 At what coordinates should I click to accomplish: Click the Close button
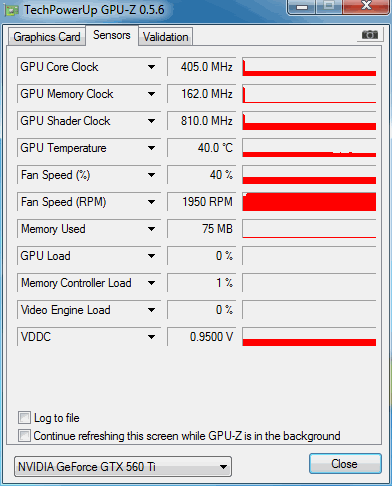click(x=345, y=464)
